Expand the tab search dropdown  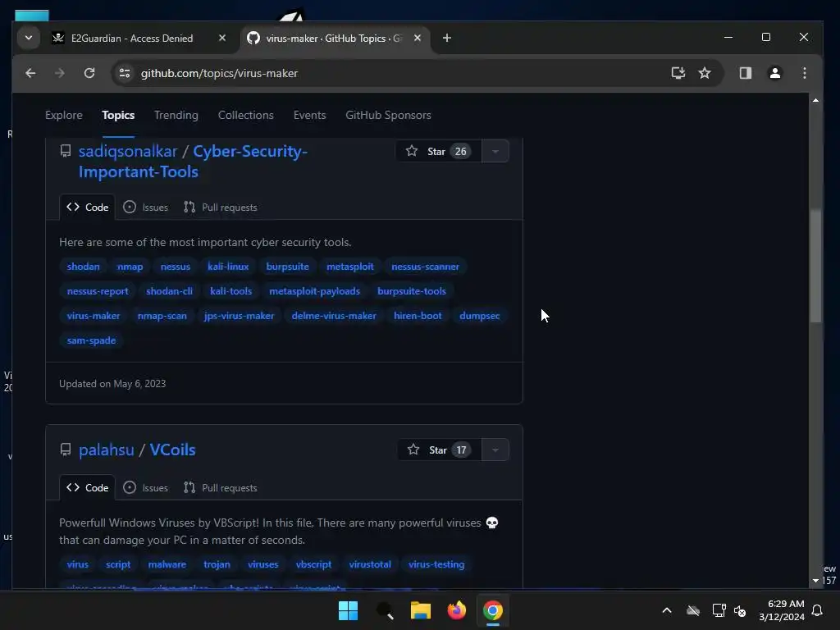29,38
